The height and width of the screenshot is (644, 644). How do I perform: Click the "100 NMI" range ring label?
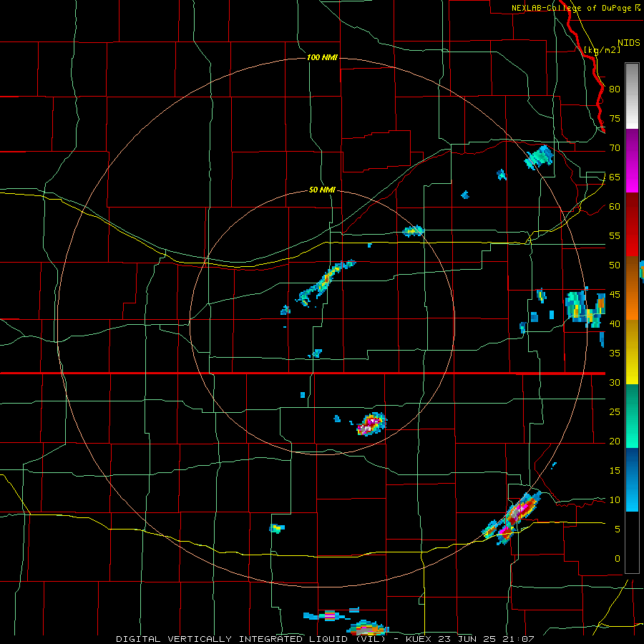pyautogui.click(x=322, y=57)
